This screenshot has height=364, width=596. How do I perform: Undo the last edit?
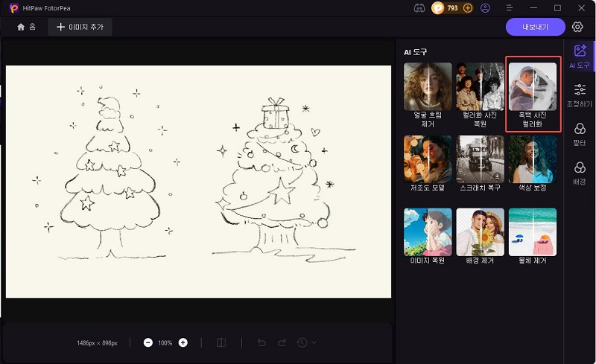(x=261, y=342)
